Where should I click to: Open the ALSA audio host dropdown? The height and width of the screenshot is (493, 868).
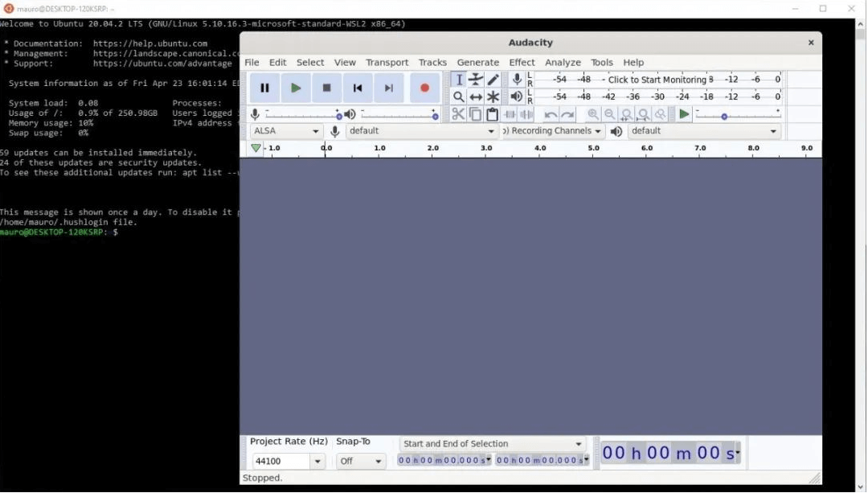286,131
